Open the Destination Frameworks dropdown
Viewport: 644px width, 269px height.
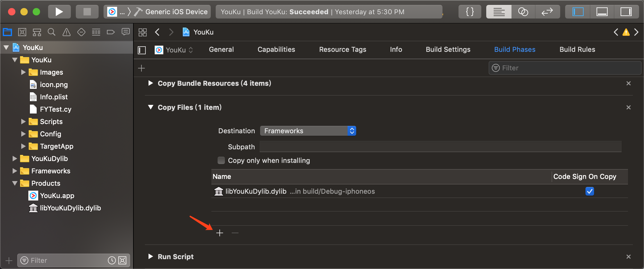[308, 131]
